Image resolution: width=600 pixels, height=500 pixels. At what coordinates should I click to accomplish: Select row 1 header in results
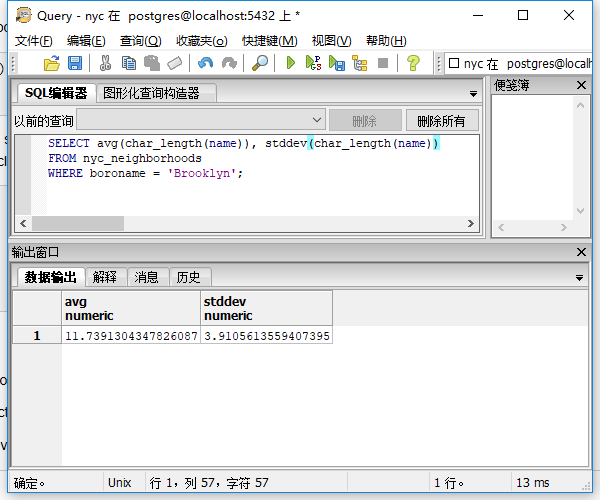pos(37,336)
